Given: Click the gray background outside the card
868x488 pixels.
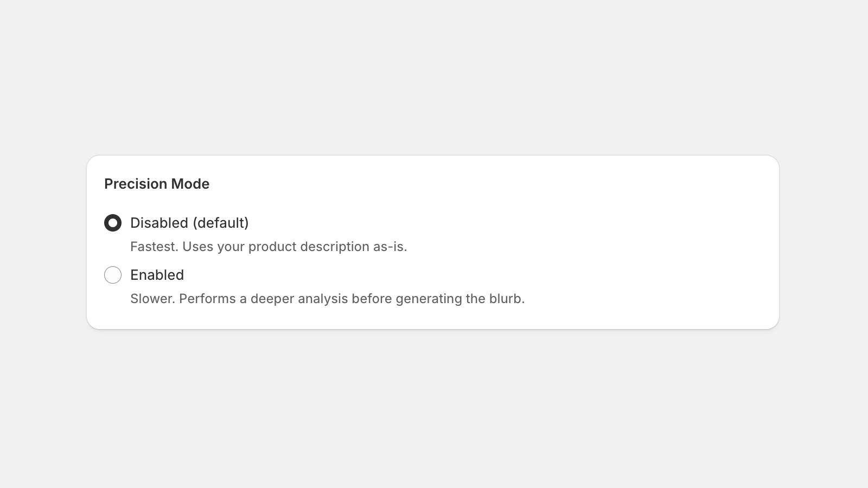Looking at the screenshot, I should pyautogui.click(x=434, y=407).
